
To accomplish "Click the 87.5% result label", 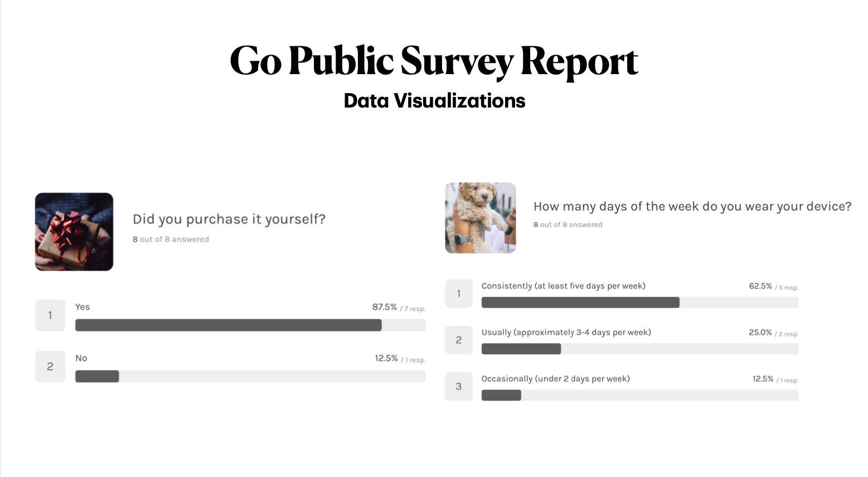I will pos(385,307).
